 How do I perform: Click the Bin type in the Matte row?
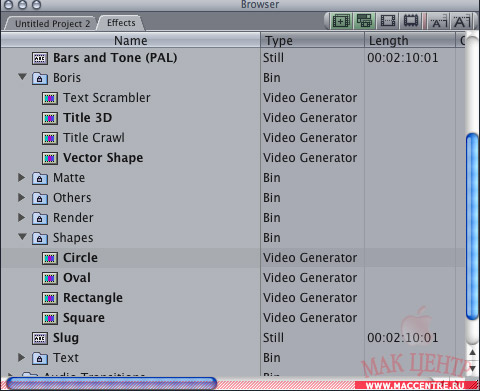coord(272,178)
